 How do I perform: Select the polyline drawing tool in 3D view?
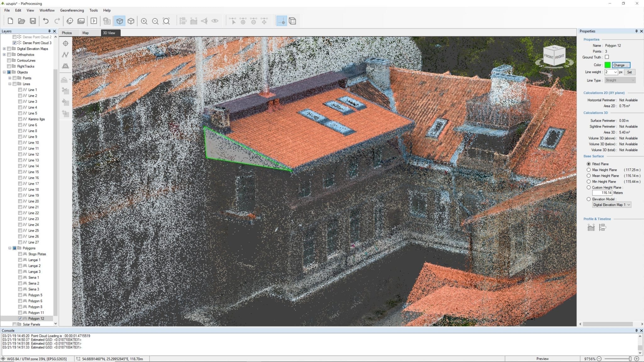tap(65, 55)
